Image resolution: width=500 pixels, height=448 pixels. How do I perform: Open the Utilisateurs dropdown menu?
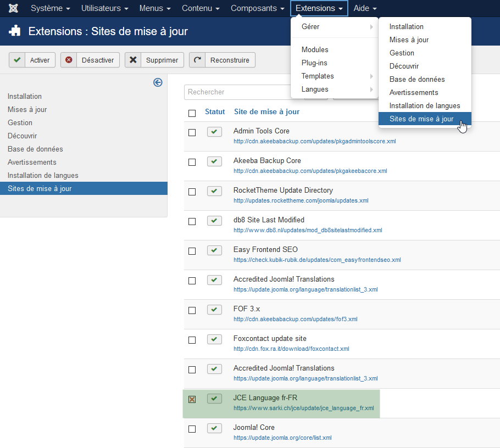104,8
